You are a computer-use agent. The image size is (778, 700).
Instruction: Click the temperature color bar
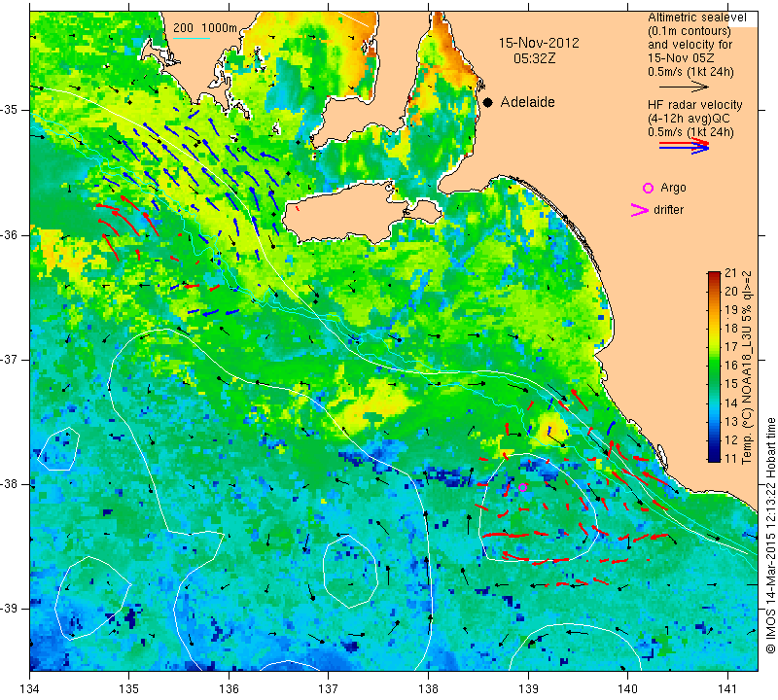714,367
